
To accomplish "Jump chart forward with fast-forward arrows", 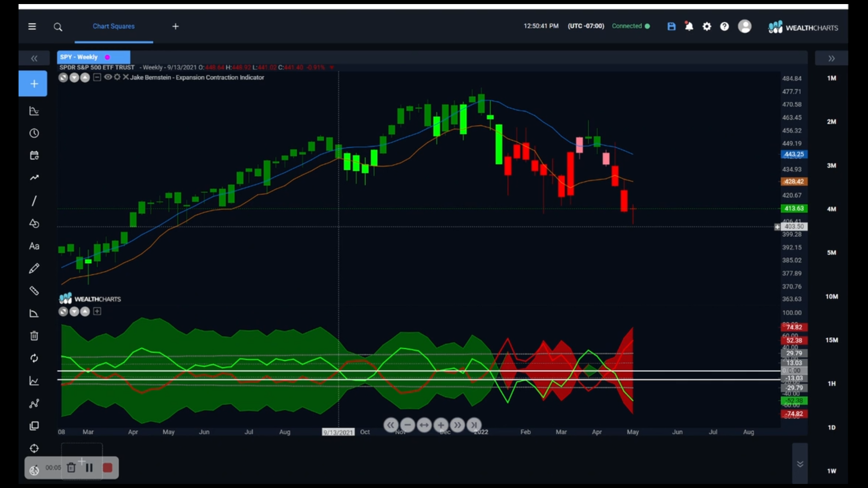I will point(458,425).
